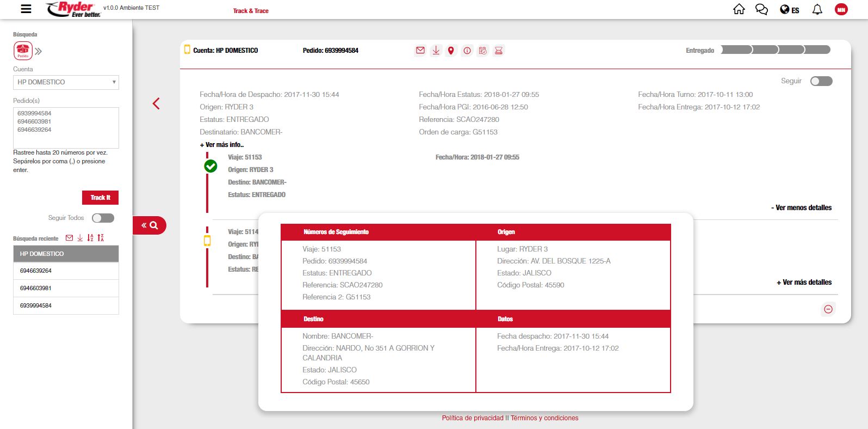
Task: Click the Pedido(s) order numbers text area
Action: (66, 128)
